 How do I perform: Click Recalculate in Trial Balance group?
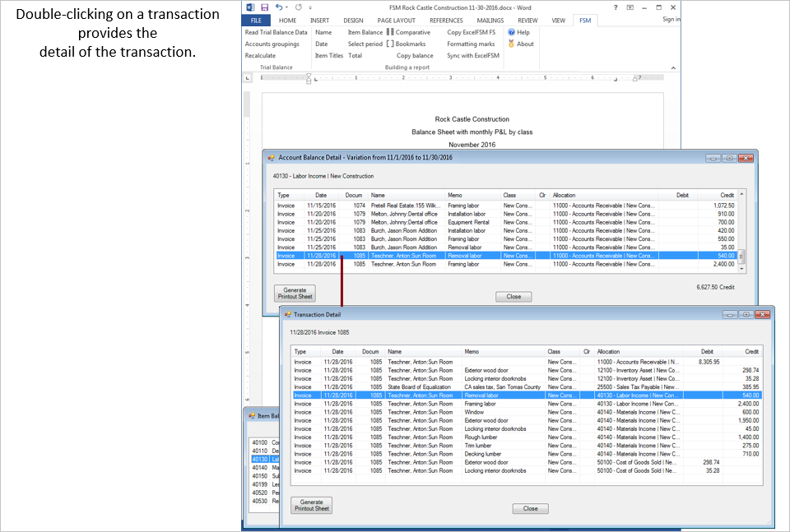(x=260, y=55)
